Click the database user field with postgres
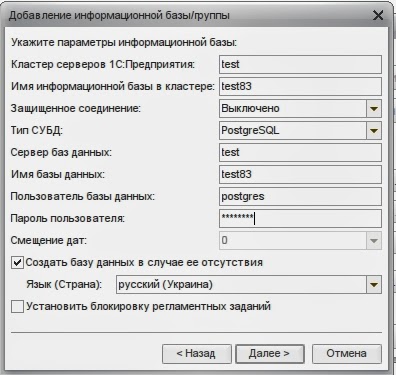 (300, 196)
